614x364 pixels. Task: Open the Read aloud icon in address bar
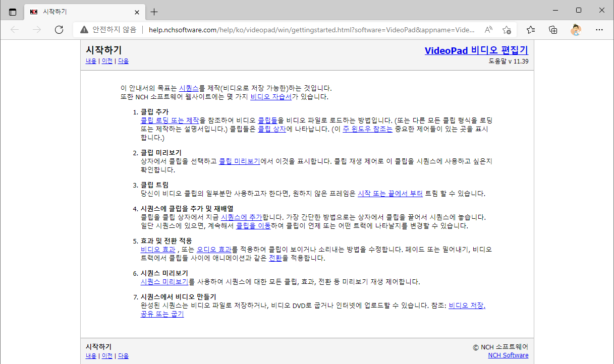[x=488, y=30]
